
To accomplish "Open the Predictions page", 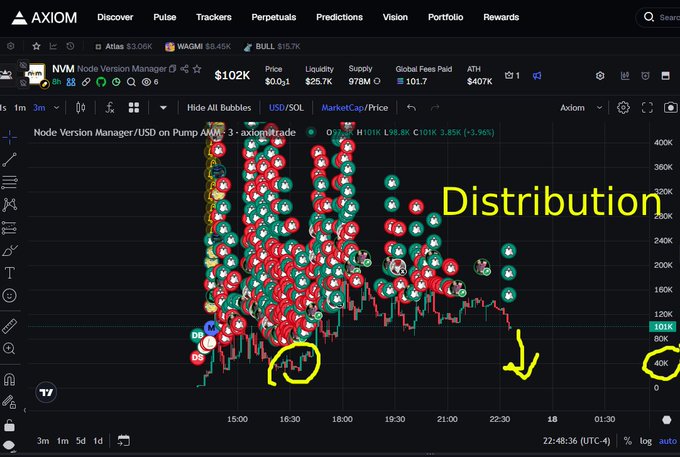I will coord(340,17).
